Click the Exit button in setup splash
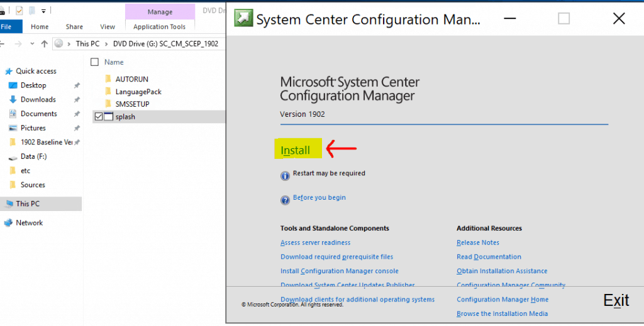Image resolution: width=644 pixels, height=326 pixels. pyautogui.click(x=616, y=300)
